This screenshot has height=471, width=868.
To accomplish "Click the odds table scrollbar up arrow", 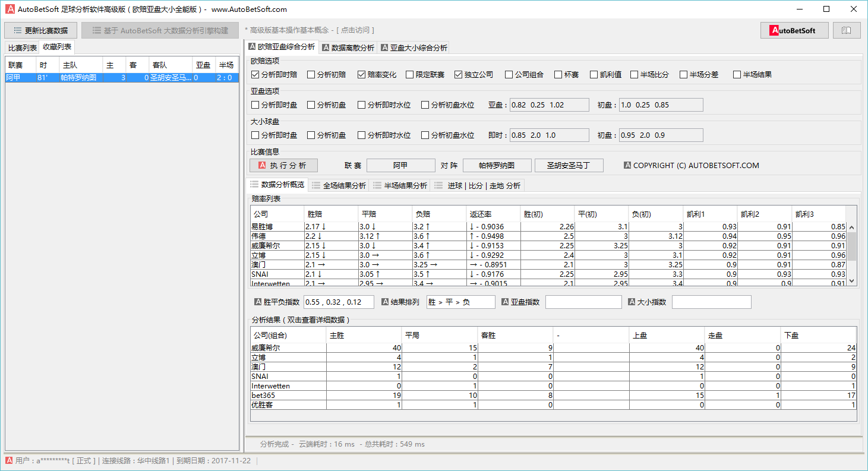I will point(851,227).
